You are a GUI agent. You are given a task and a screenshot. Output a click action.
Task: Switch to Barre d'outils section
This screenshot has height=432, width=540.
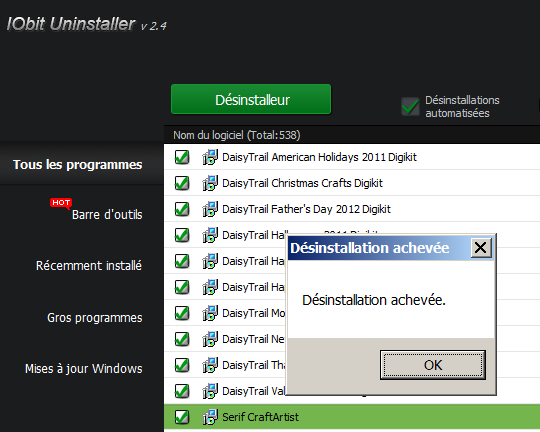coord(107,215)
